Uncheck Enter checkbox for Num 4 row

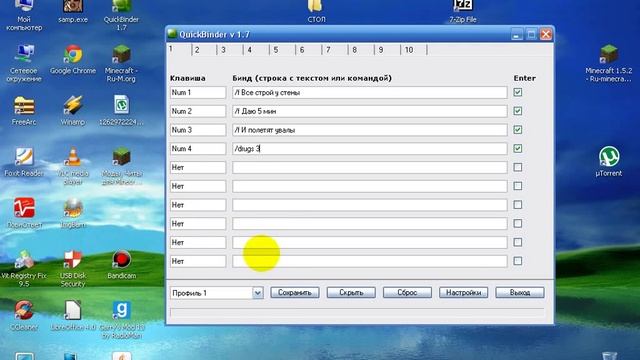[518, 149]
